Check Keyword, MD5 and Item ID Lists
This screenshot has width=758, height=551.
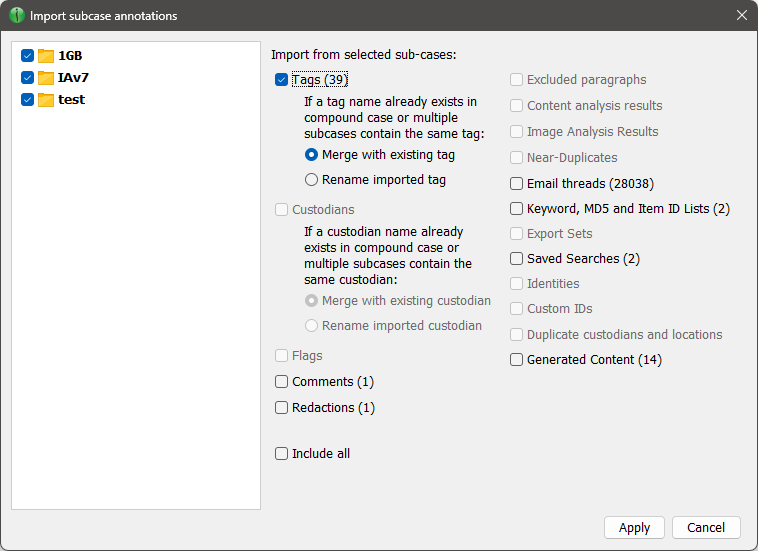pyautogui.click(x=517, y=209)
